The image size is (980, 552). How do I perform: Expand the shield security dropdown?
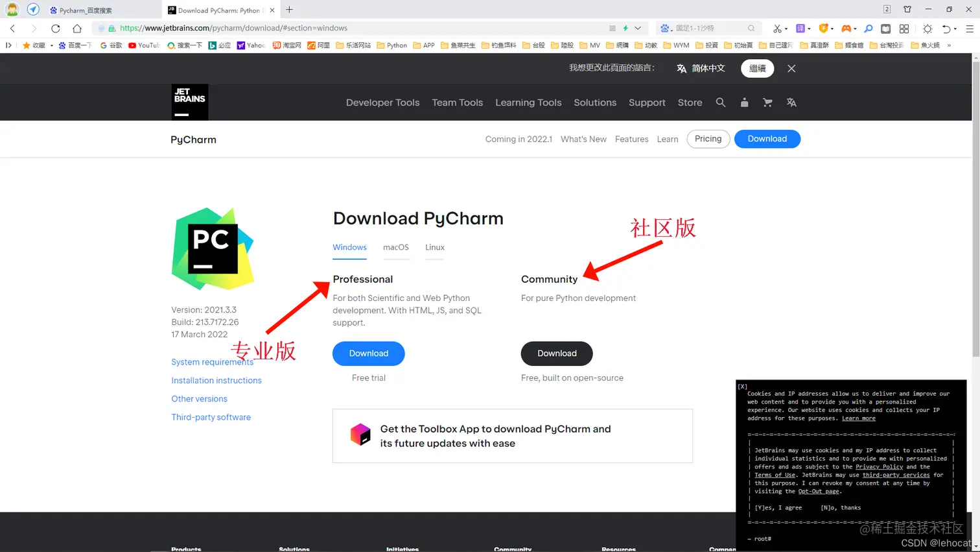tap(832, 29)
